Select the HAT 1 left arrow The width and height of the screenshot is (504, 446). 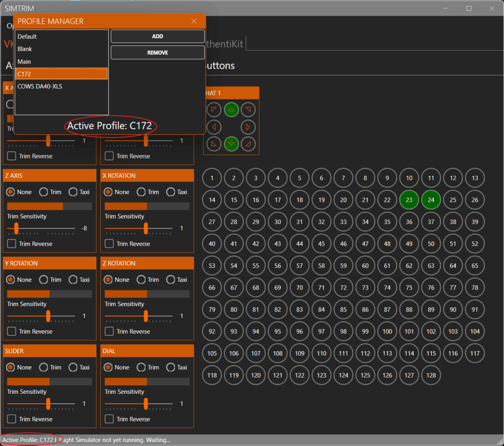pos(214,127)
